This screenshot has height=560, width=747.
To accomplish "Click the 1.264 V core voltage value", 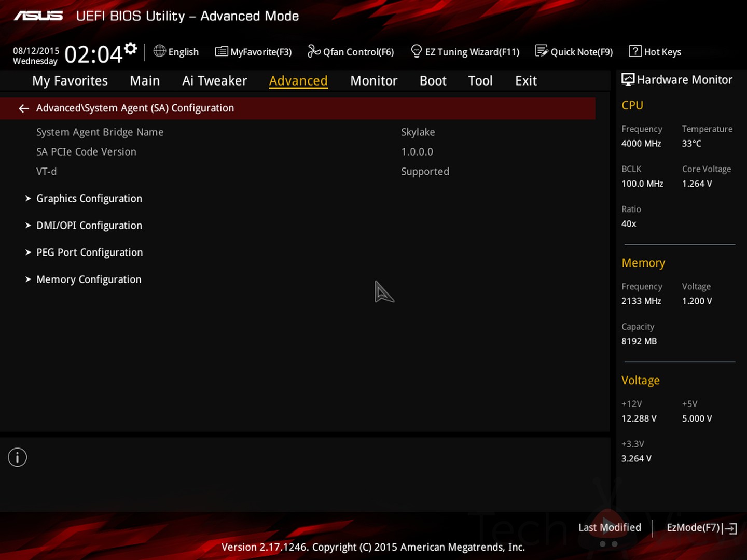I will (x=697, y=184).
